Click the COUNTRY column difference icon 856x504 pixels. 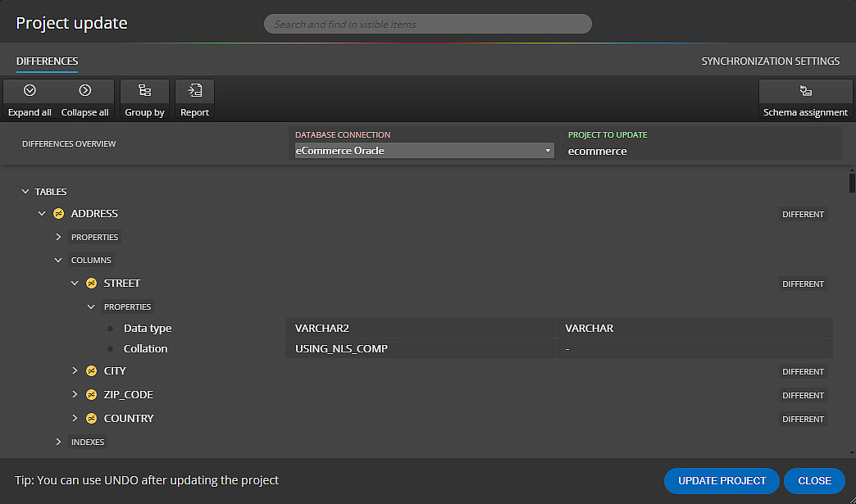pyautogui.click(x=92, y=419)
